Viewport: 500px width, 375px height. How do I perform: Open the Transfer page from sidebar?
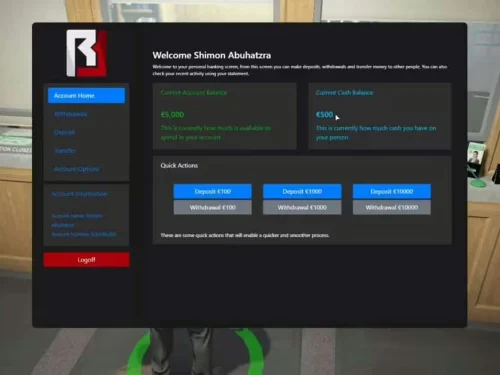pyautogui.click(x=65, y=151)
